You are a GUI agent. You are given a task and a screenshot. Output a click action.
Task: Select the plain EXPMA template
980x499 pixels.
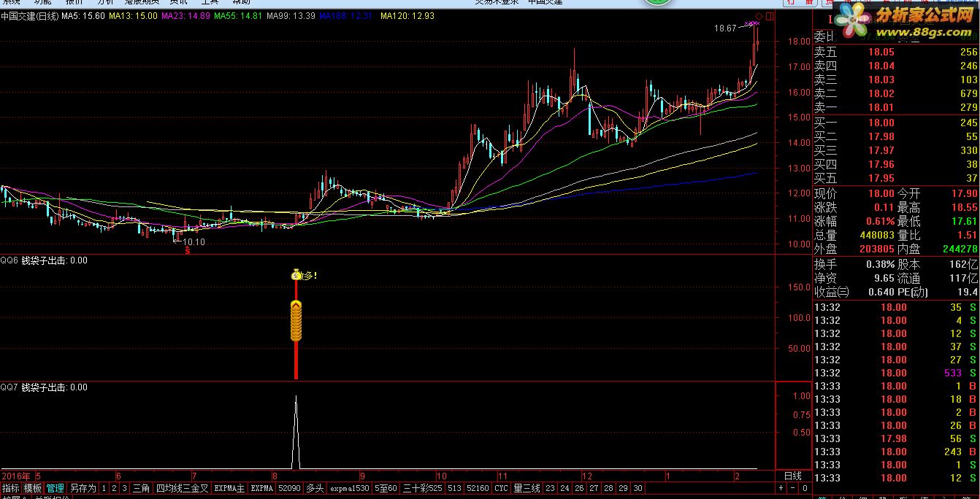[261, 488]
